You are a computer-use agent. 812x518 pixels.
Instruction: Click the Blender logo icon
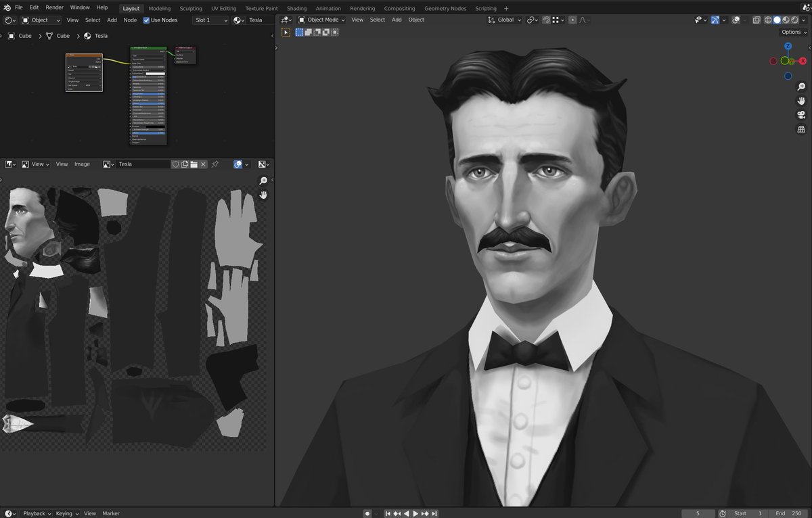[x=6, y=7]
